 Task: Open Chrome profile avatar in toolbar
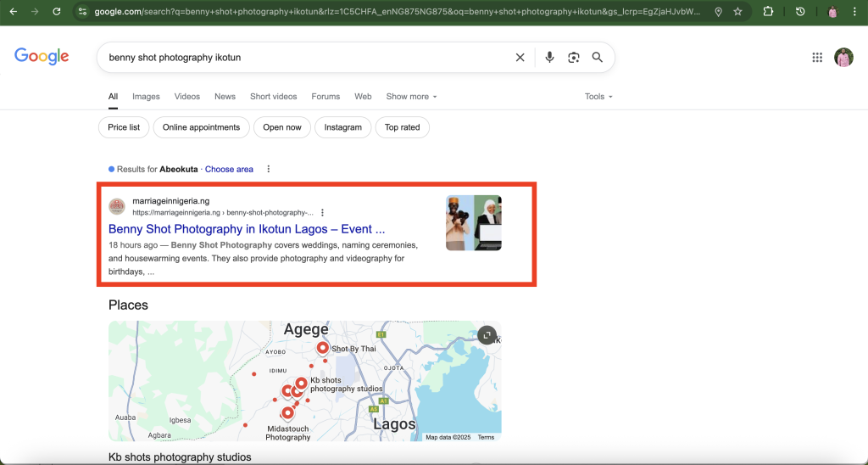pos(832,11)
